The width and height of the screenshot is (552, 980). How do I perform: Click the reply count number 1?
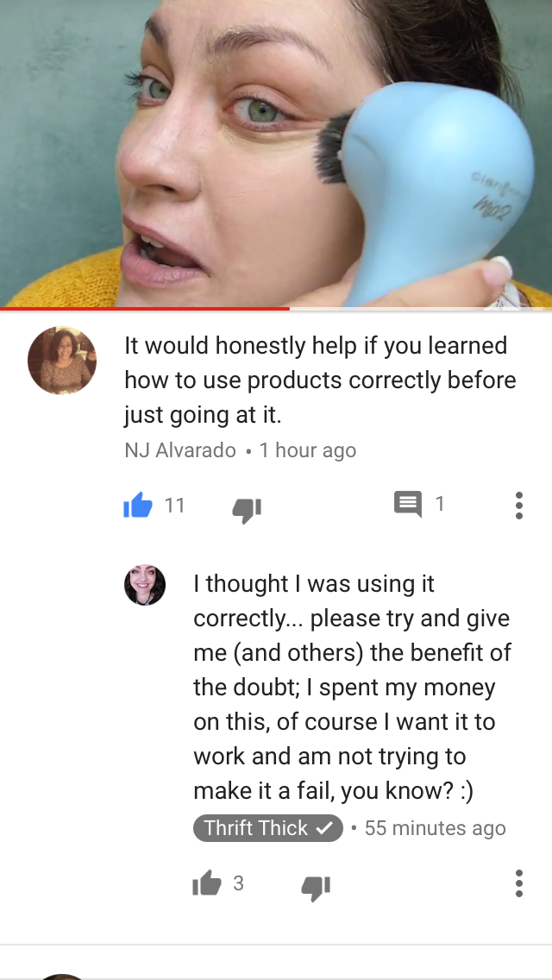point(440,504)
